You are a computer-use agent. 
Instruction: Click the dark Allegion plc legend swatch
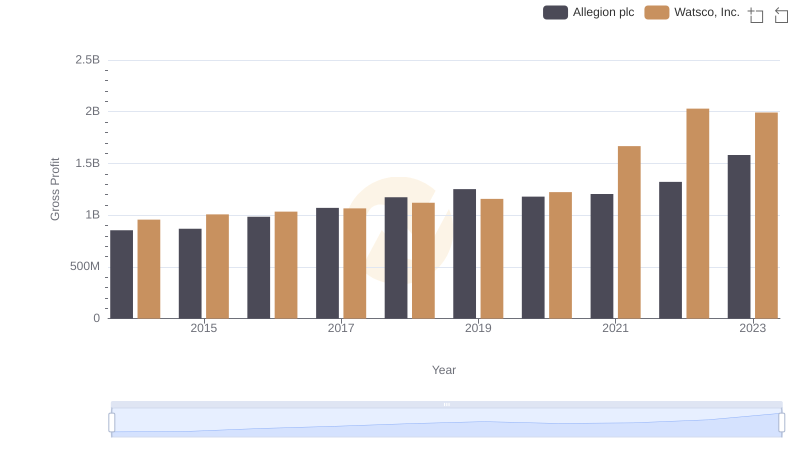tap(555, 12)
